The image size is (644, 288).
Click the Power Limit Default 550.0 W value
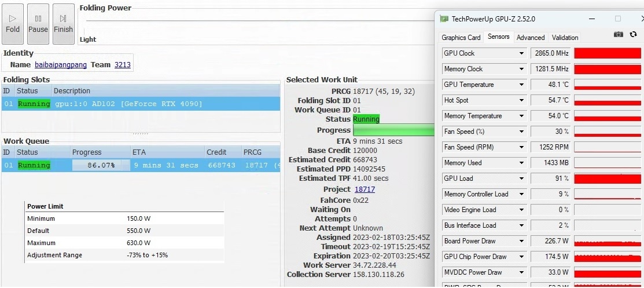pos(138,231)
